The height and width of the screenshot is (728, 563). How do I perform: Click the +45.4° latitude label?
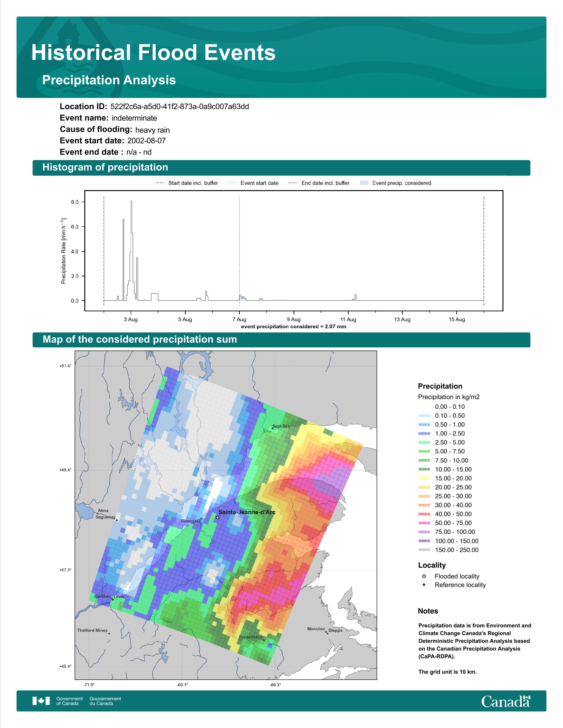[x=65, y=666]
